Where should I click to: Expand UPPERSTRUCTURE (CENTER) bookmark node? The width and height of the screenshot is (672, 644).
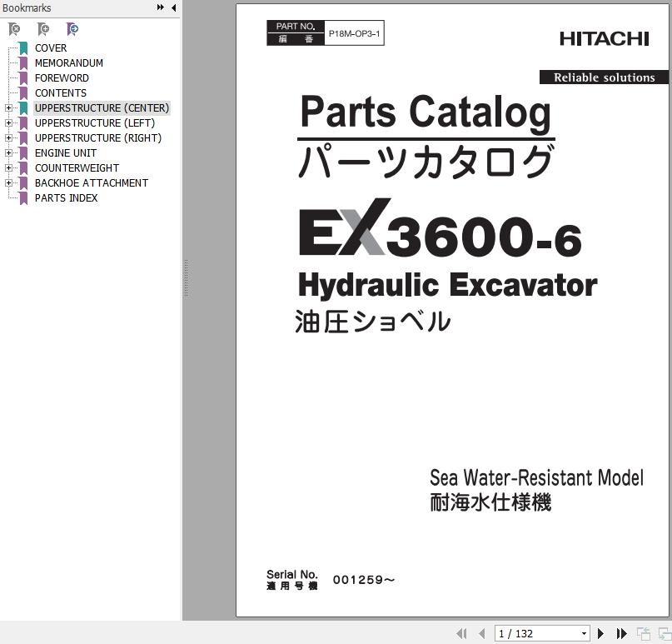click(8, 108)
